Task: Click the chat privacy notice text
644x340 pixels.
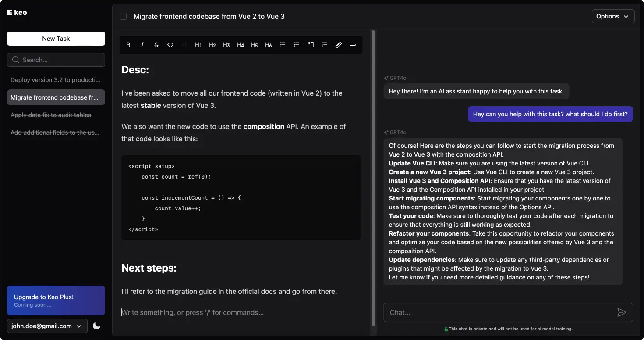Action: pos(511,329)
